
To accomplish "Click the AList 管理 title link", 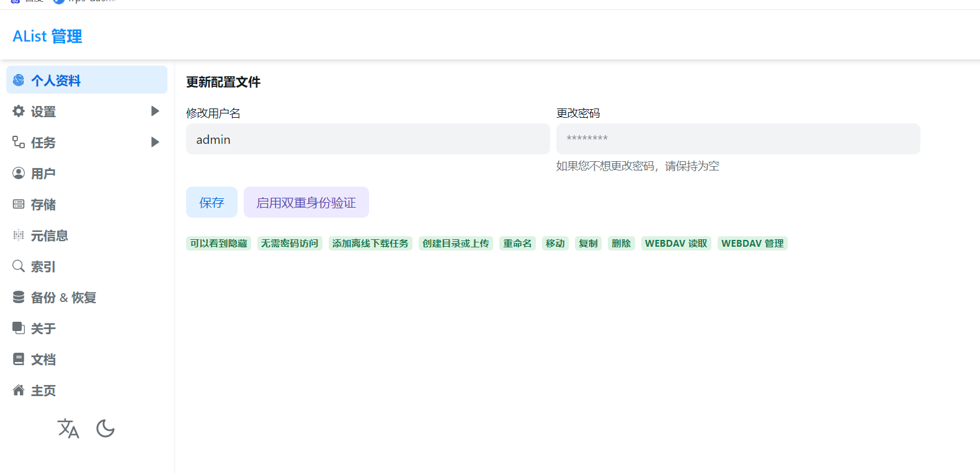I will 47,36.
